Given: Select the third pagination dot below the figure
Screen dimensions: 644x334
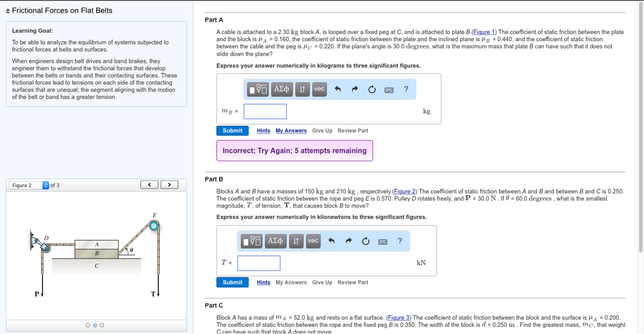Looking at the screenshot, I should [x=101, y=325].
